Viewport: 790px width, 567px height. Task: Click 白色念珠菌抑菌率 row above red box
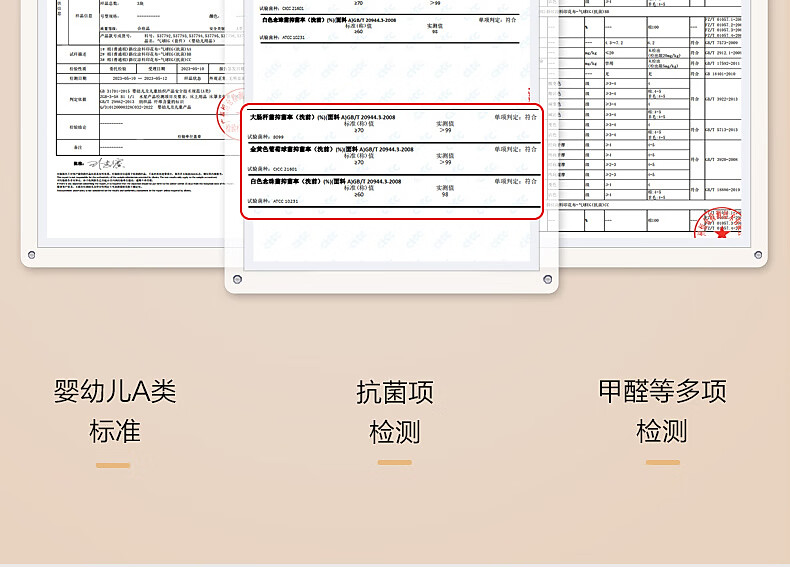click(393, 26)
